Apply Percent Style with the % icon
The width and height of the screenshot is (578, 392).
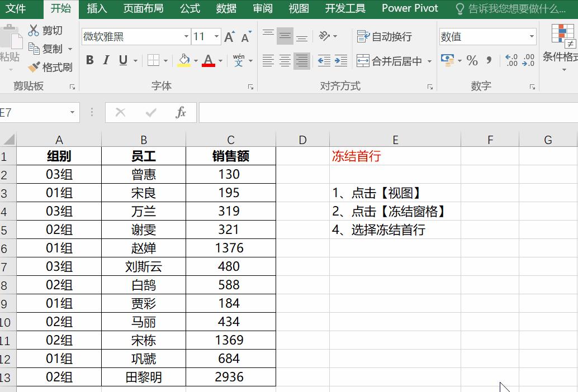472,60
